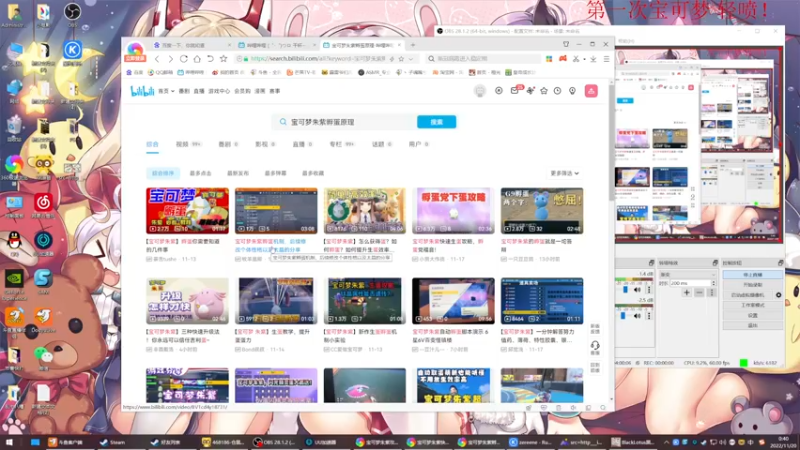Screen dimensions: 800x450
Task: Select the 番剧 search results tab
Action: click(228, 144)
